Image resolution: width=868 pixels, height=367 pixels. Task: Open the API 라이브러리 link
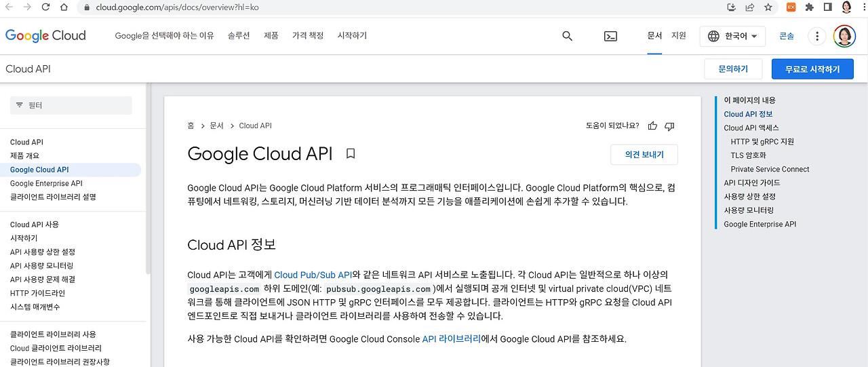(451, 339)
